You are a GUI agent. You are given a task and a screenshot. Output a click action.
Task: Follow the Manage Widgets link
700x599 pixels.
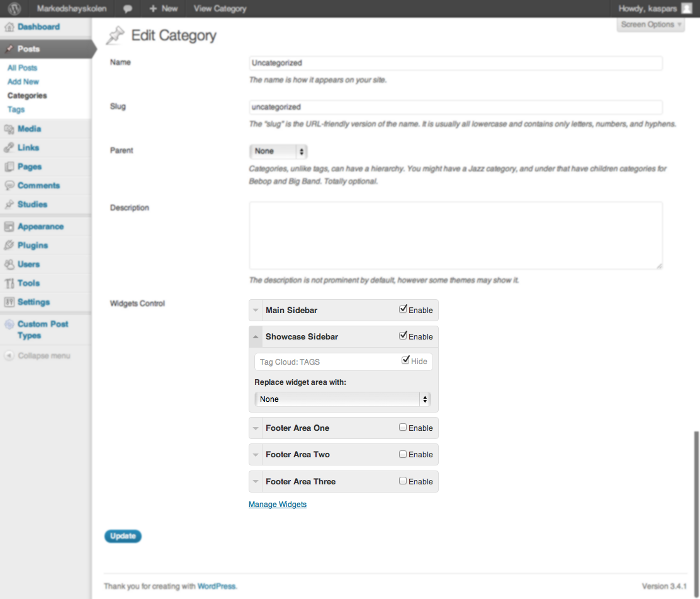pyautogui.click(x=278, y=505)
